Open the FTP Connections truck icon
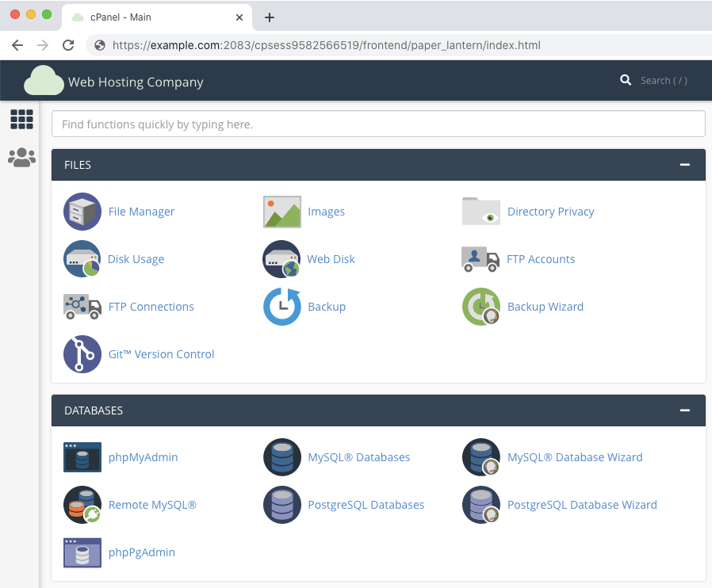The image size is (712, 588). 82,307
